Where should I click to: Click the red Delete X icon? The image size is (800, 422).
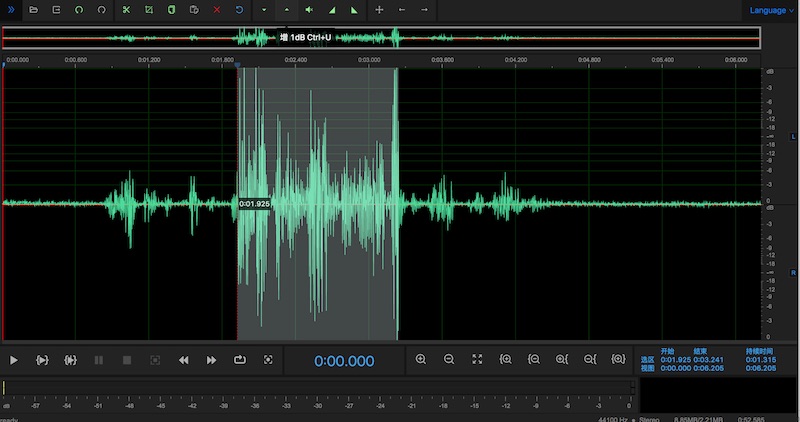point(216,9)
